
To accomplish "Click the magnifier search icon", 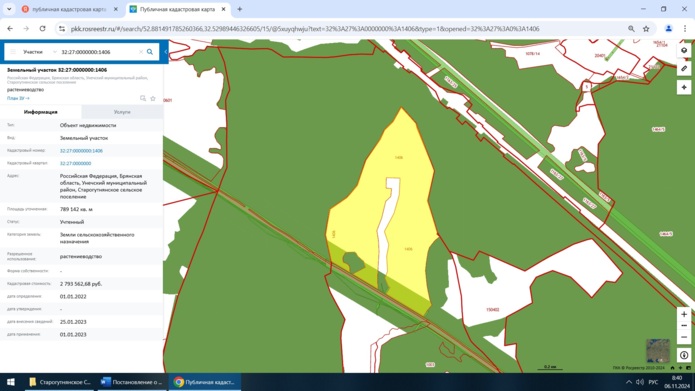I will (x=150, y=52).
